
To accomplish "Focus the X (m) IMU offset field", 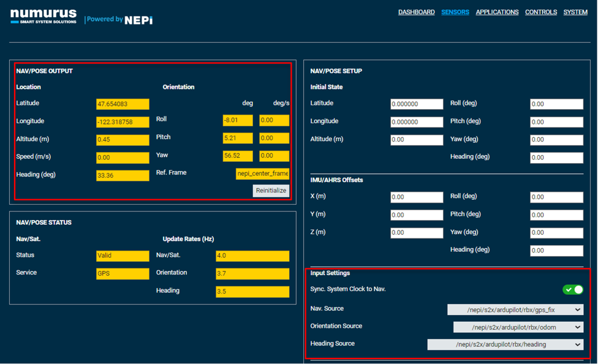I will tap(417, 197).
